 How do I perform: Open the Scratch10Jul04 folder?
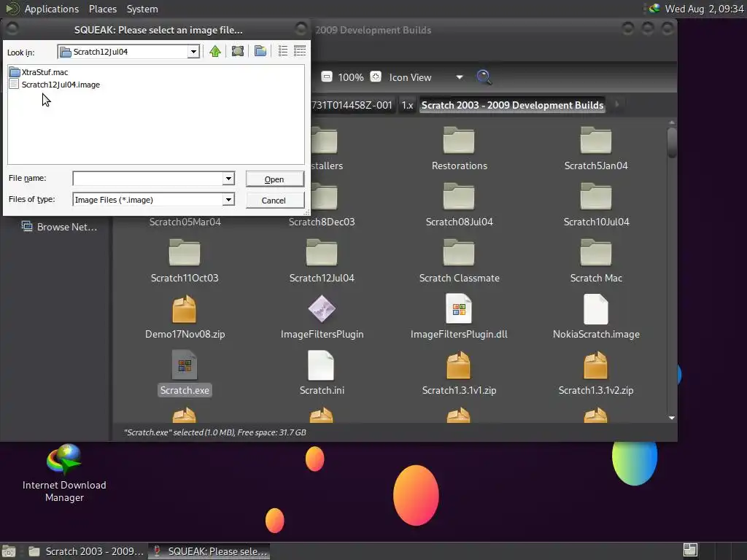[x=596, y=205]
